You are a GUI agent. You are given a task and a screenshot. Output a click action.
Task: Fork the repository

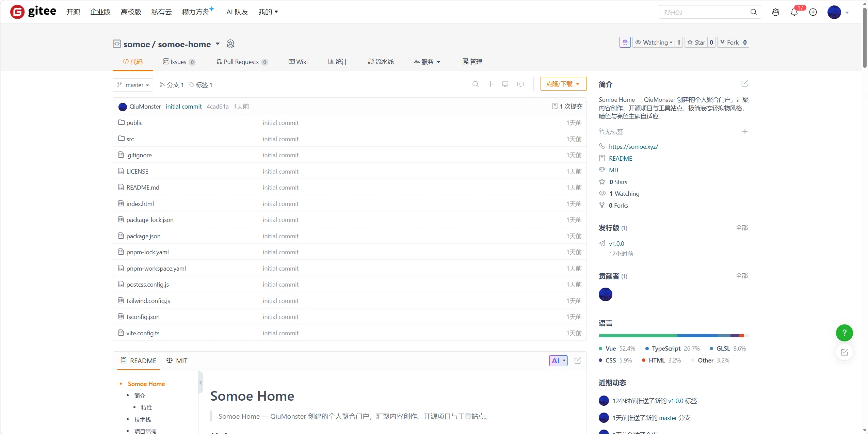(x=729, y=42)
